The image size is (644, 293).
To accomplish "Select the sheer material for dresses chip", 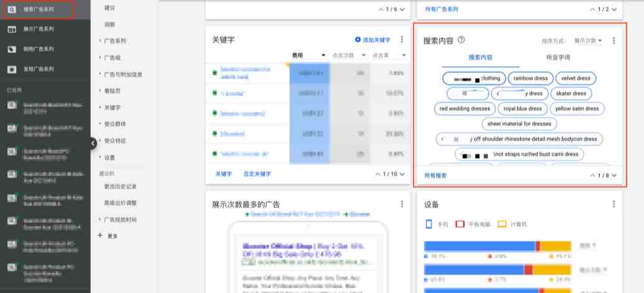I will pos(519,124).
